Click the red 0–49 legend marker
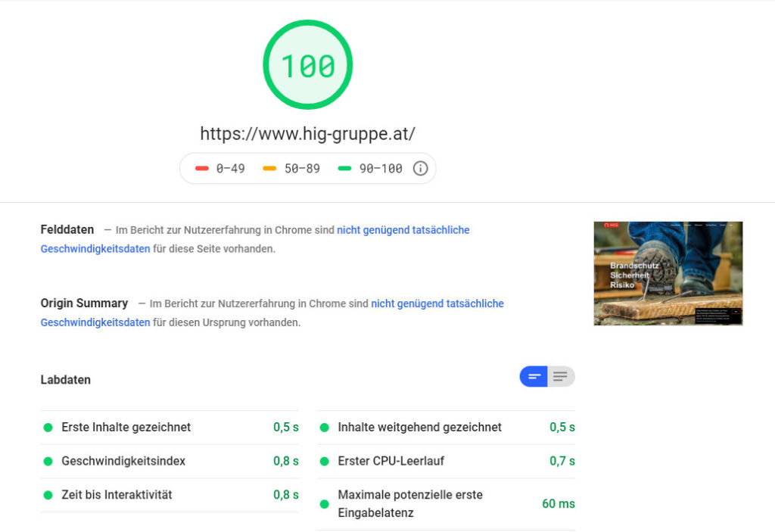The image size is (775, 532). pos(201,169)
